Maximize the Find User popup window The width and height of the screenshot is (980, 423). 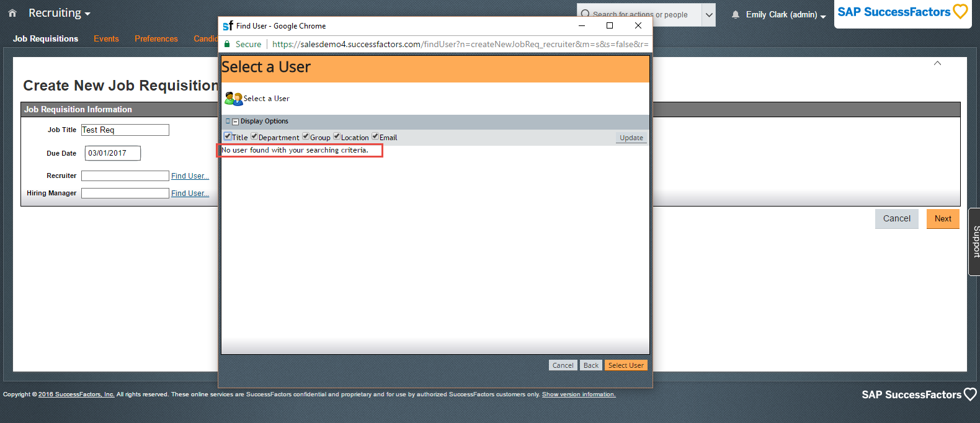(610, 25)
